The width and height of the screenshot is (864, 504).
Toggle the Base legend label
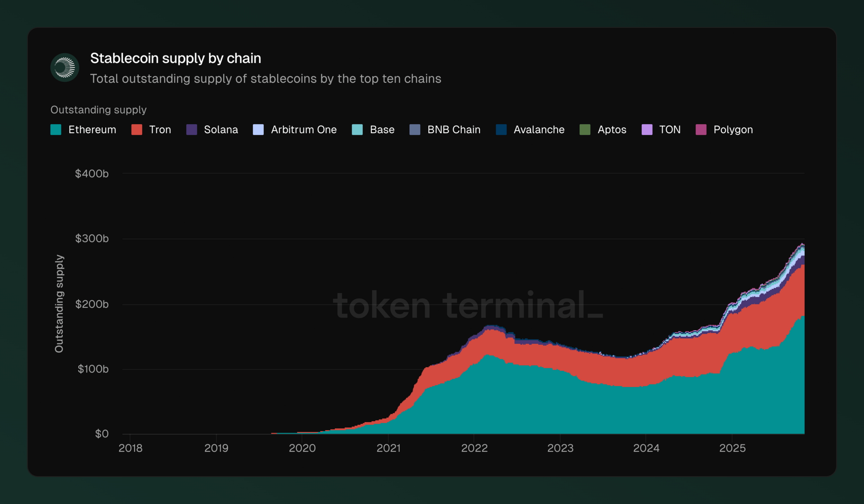pyautogui.click(x=382, y=130)
